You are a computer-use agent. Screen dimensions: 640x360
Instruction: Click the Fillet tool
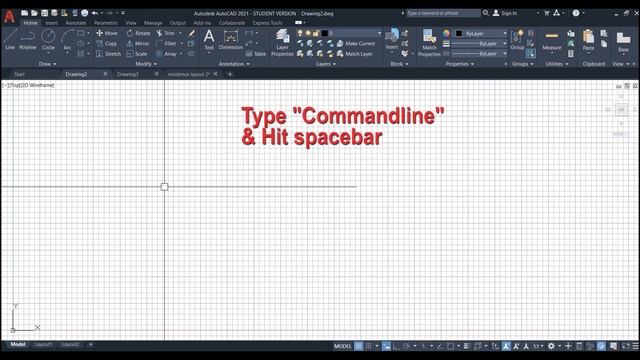click(x=166, y=43)
